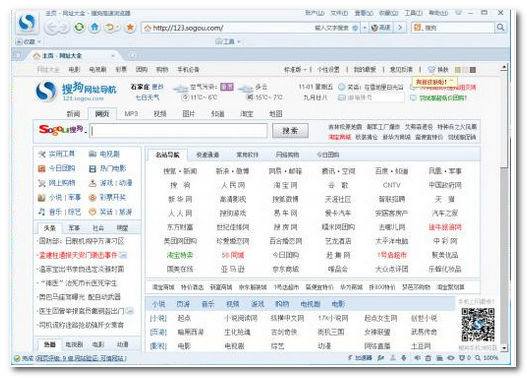Open the 查看 menu
This screenshot has width=527, height=378.
pyautogui.click(x=364, y=13)
